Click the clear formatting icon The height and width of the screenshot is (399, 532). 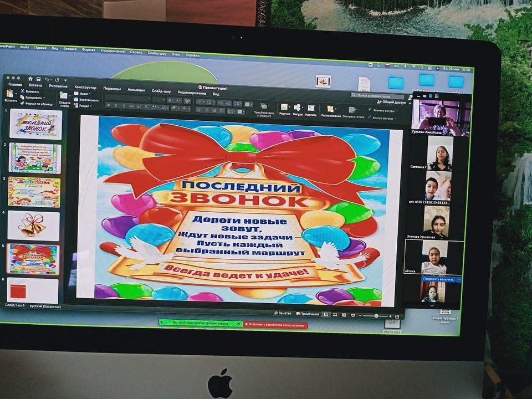point(187,101)
